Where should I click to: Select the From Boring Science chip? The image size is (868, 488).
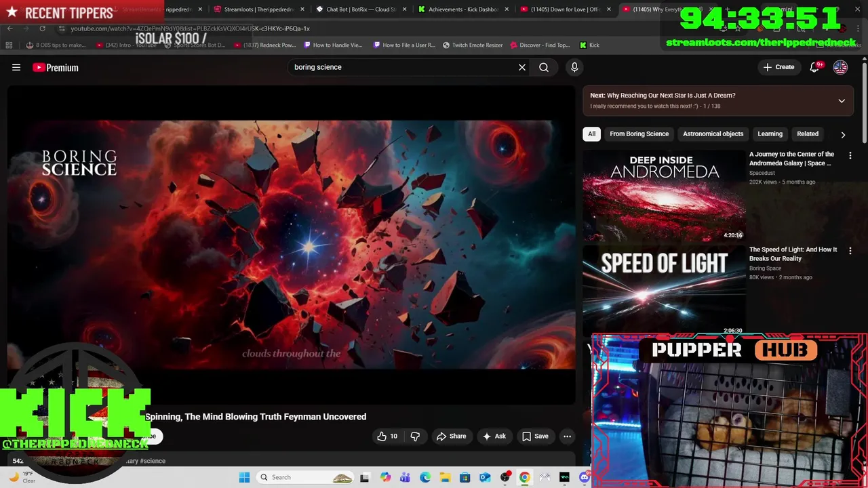coord(639,134)
